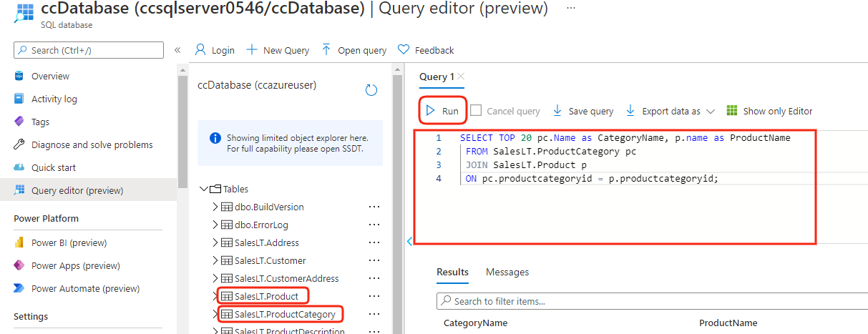Refresh the object explorer
This screenshot has height=334, width=868.
[x=371, y=89]
